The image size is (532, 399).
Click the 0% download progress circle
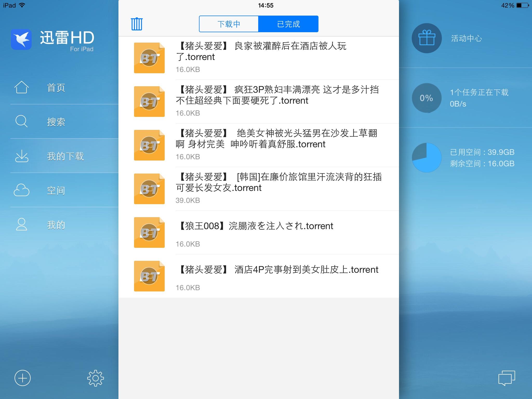pyautogui.click(x=427, y=98)
